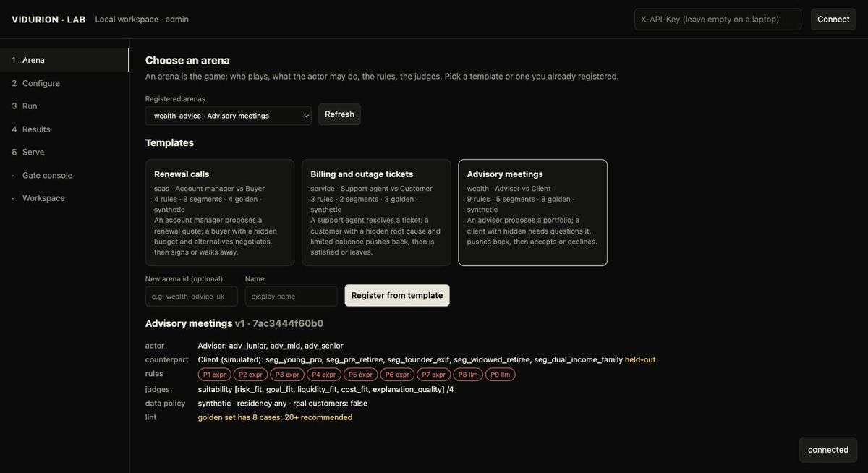
Task: Click the judges suitability line
Action: (x=326, y=389)
